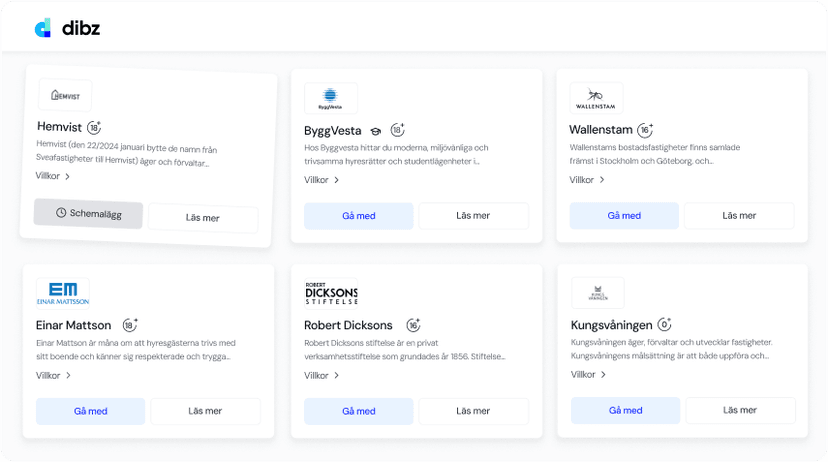Click the 18+ age badge beside Hemvist
828x462 pixels.
tap(94, 128)
